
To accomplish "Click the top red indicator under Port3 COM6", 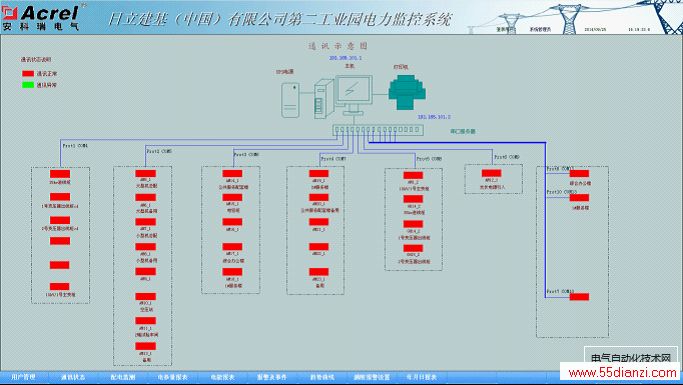I will click(x=233, y=173).
